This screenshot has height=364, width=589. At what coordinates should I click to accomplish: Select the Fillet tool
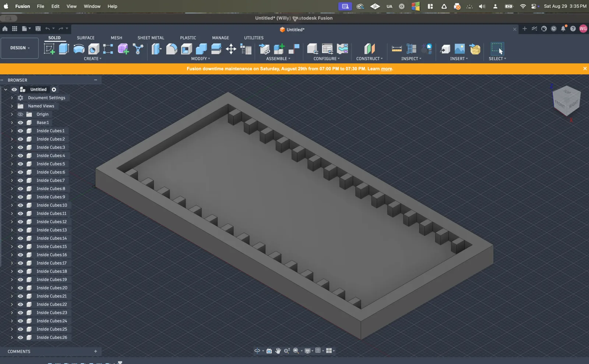click(172, 49)
